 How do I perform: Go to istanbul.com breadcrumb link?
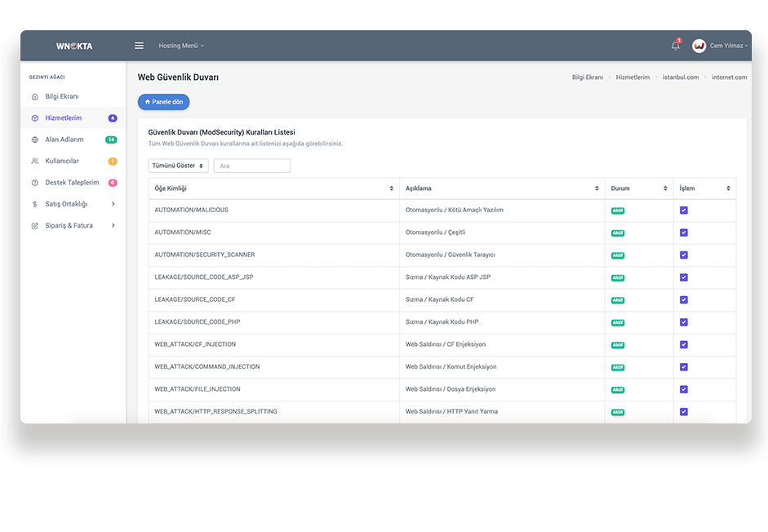tap(680, 78)
